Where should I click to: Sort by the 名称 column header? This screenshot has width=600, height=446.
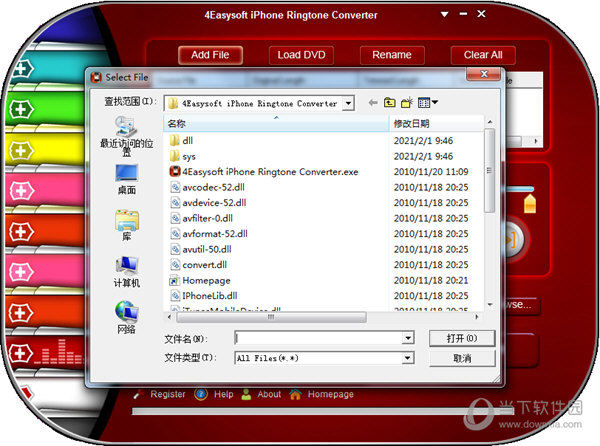[276, 124]
